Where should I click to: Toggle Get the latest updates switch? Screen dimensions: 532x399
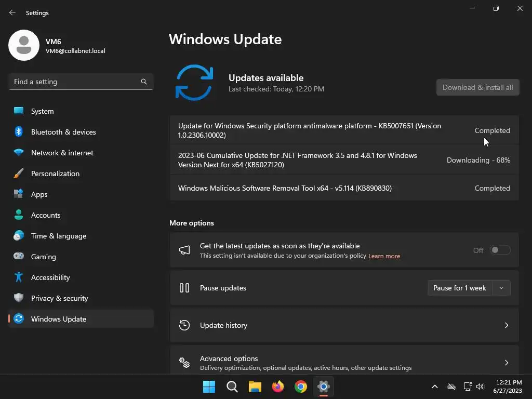500,250
